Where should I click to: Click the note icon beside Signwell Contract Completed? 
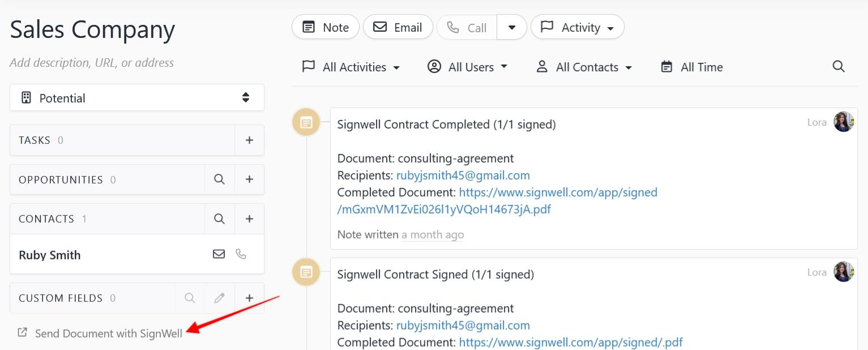(306, 122)
